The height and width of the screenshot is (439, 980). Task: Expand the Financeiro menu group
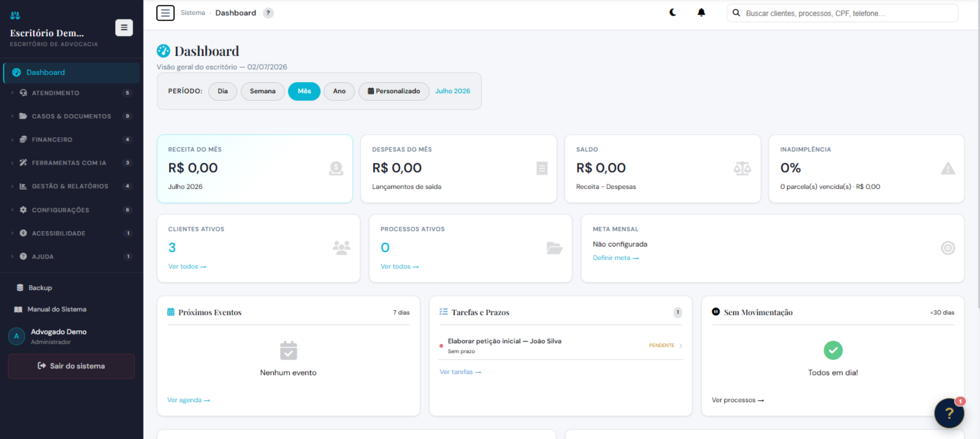[x=72, y=140]
